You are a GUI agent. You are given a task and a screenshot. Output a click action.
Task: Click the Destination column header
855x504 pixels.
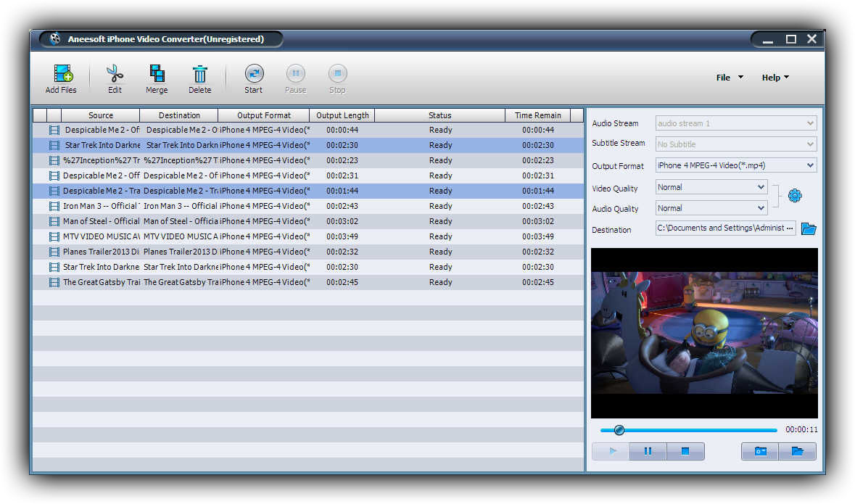(179, 115)
